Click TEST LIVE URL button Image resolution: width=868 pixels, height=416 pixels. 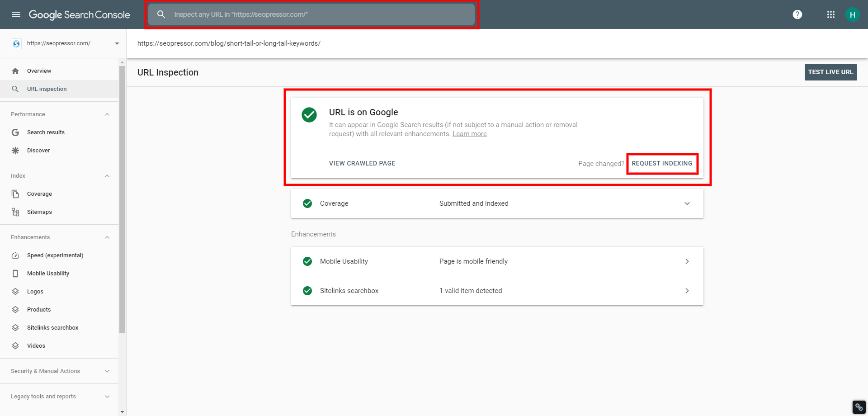[830, 72]
